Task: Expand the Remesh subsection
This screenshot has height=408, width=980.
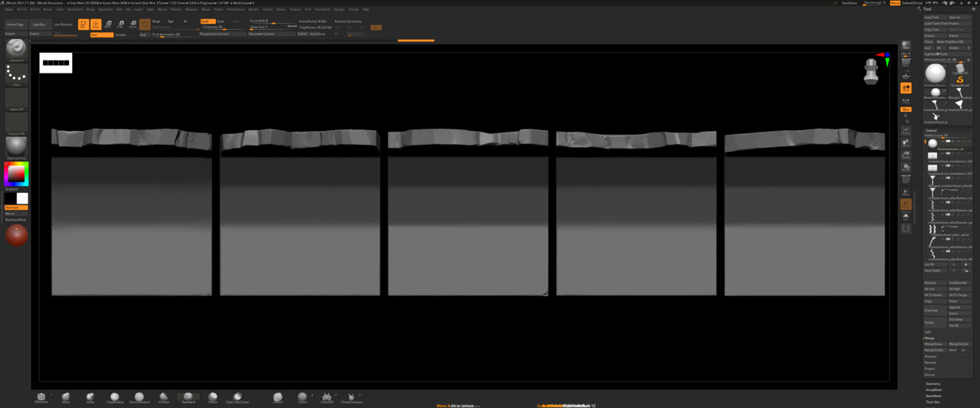Action: [x=930, y=362]
